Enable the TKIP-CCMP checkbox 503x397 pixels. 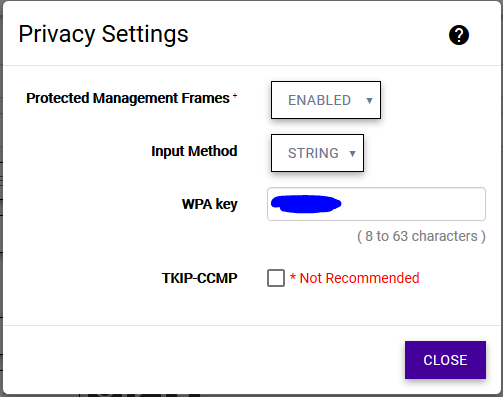[276, 278]
